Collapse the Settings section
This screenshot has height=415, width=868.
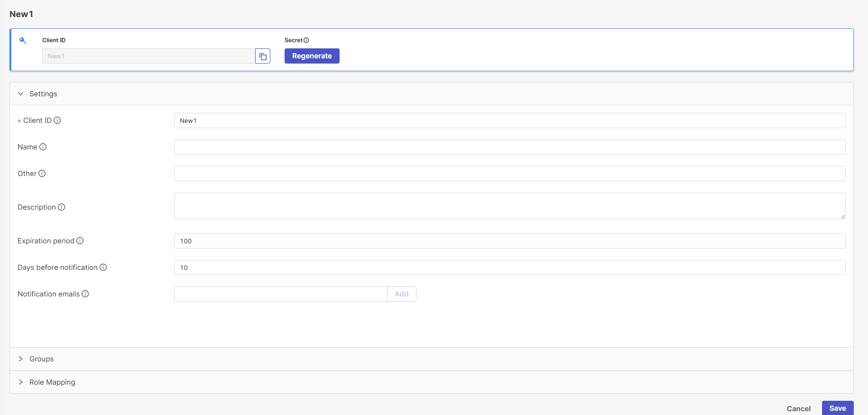tap(21, 94)
